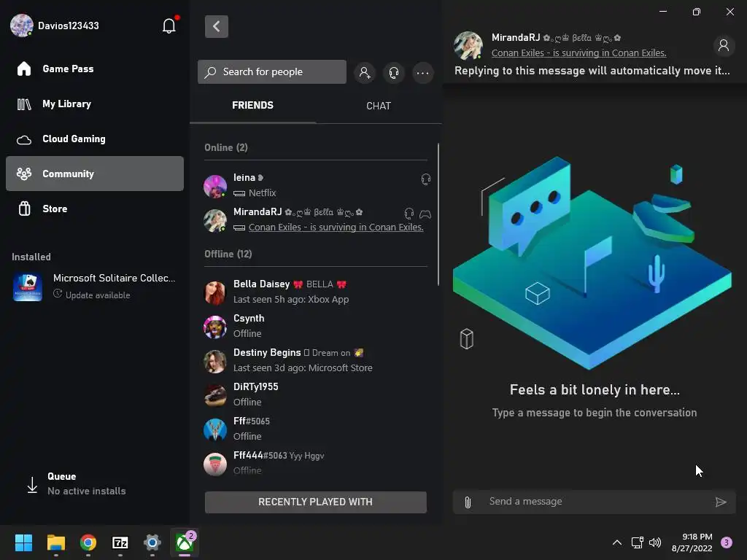Open Conan Exiles link in chat header
Viewport: 747px width, 560px height.
coord(578,52)
